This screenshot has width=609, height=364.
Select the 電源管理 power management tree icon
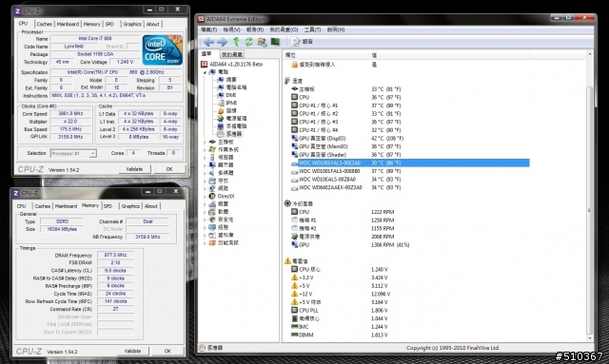[220, 119]
